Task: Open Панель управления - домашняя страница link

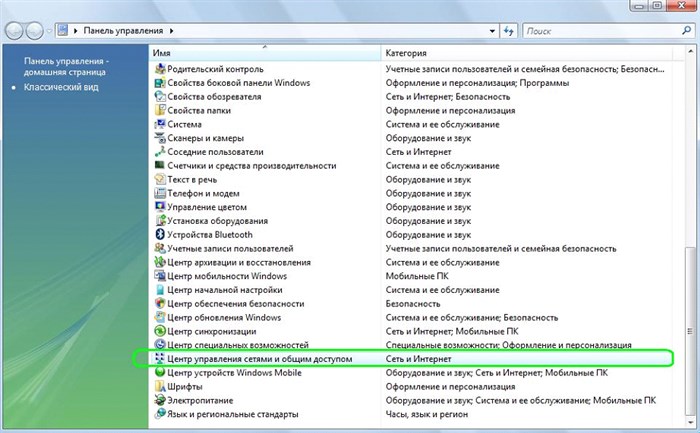Action: pyautogui.click(x=65, y=67)
